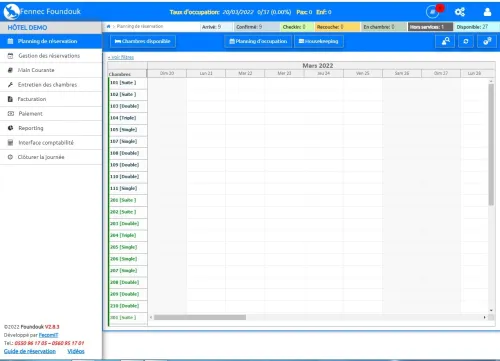The image size is (500, 361).
Task: Select room row 204 [Triple]
Action: pyautogui.click(x=128, y=235)
